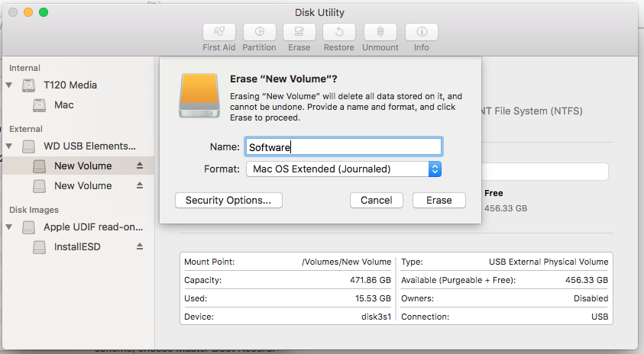
Task: Click the green zoom window button
Action: 44,12
